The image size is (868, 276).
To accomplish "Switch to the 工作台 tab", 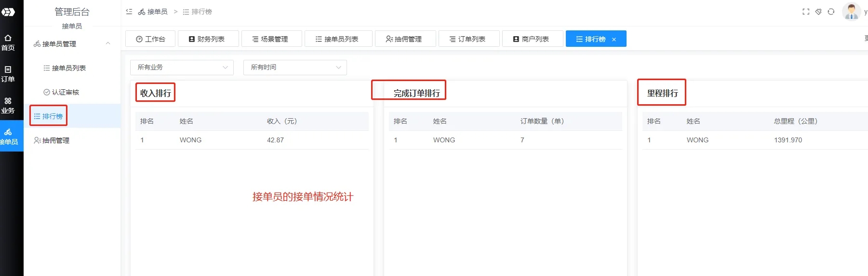I will (x=150, y=39).
